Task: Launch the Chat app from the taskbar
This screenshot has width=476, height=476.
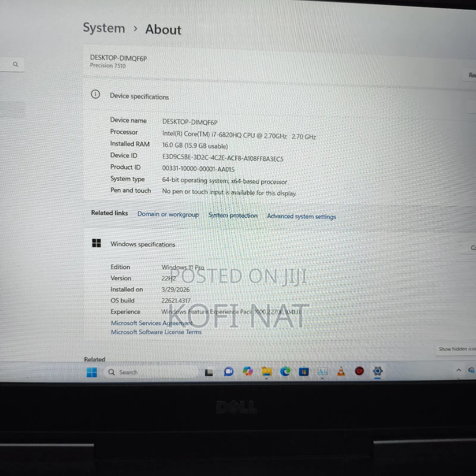Action: click(x=228, y=372)
